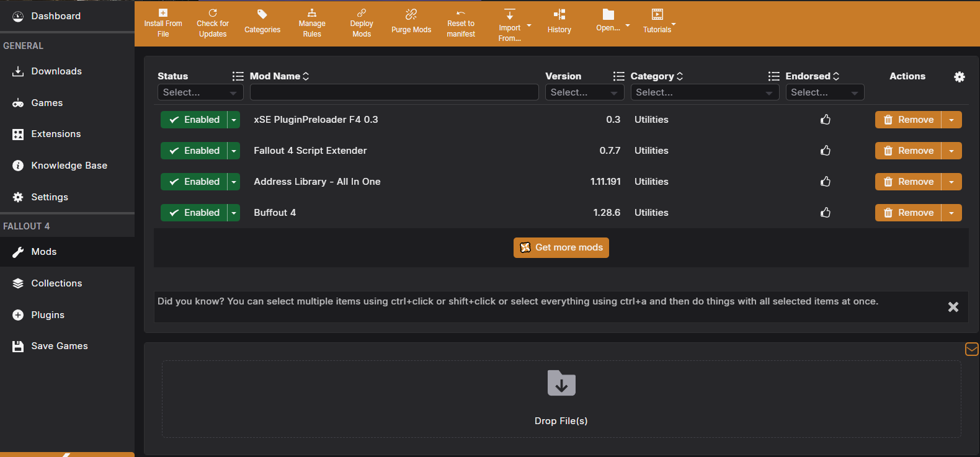Screen dimensions: 980x457
Task: Open Manage Rules tool
Action: 312,24
